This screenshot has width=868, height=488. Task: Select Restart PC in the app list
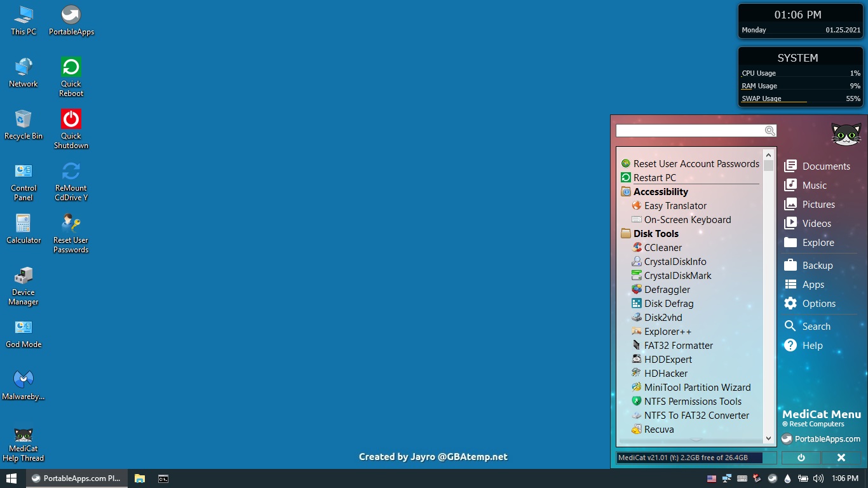coord(649,177)
